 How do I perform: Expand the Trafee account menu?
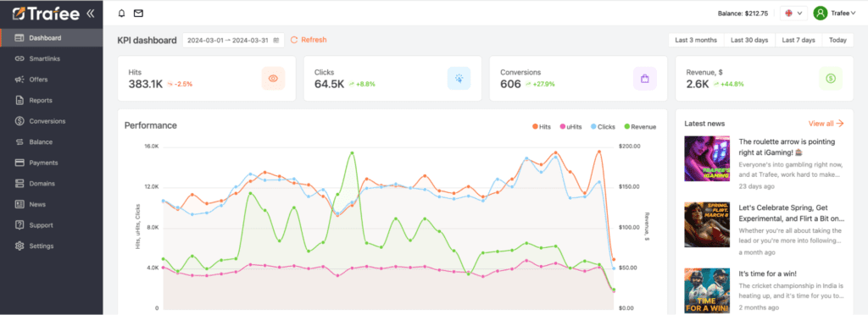[843, 14]
